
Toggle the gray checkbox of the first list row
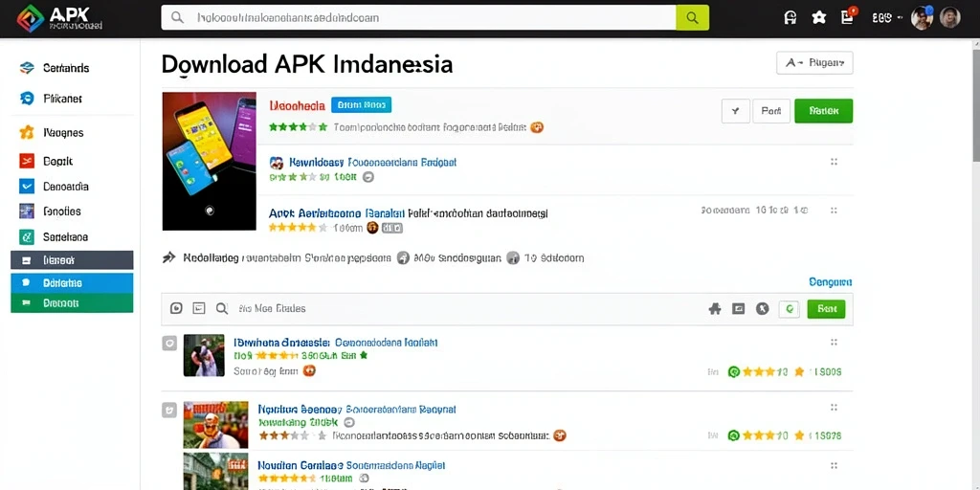[x=169, y=343]
